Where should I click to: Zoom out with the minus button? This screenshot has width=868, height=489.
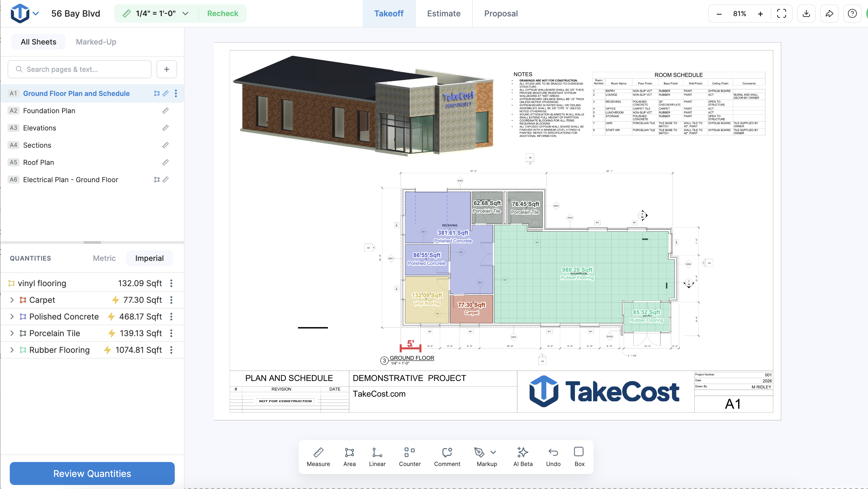719,14
